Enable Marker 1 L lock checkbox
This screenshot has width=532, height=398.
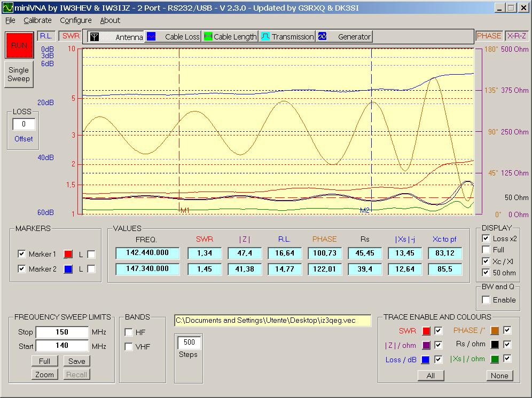click(91, 254)
